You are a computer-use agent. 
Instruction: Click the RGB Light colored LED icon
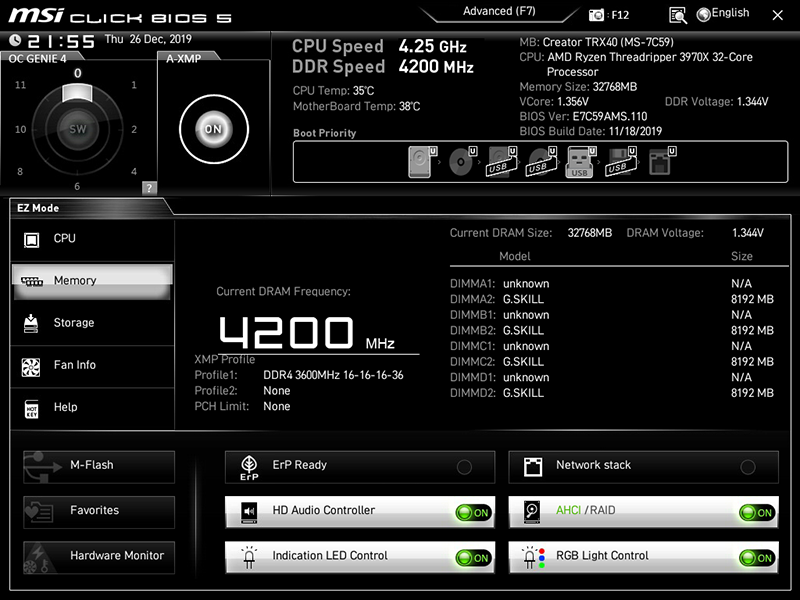[x=533, y=557]
